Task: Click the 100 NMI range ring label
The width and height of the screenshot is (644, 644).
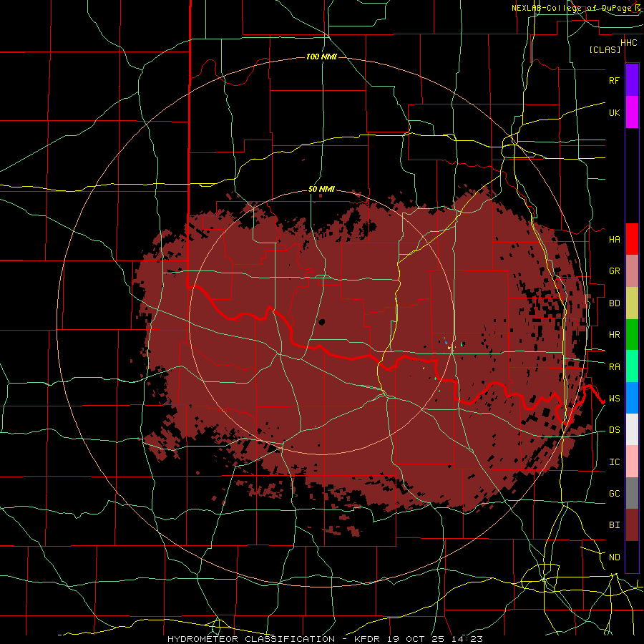Action: 321,57
